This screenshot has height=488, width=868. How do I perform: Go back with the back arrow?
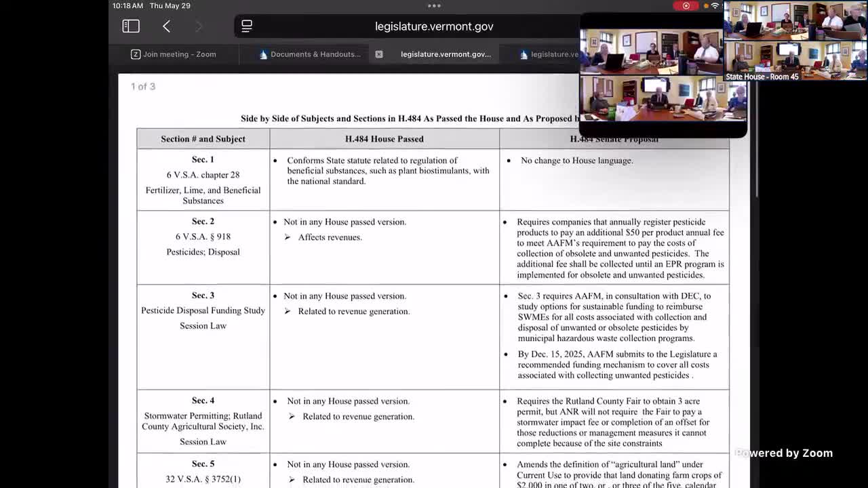[x=166, y=26]
